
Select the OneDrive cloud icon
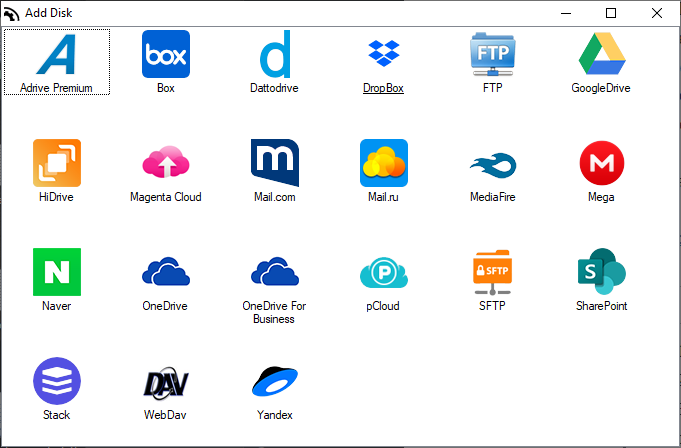click(x=166, y=271)
